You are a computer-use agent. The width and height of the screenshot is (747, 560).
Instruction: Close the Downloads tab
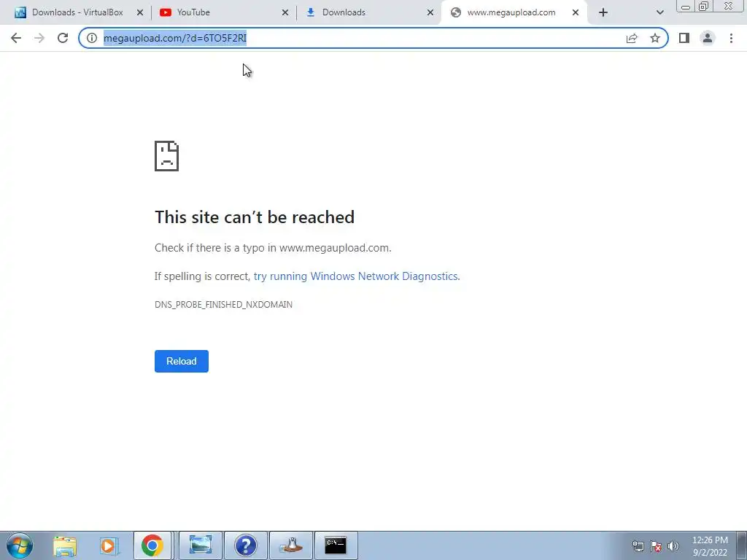[x=430, y=12]
